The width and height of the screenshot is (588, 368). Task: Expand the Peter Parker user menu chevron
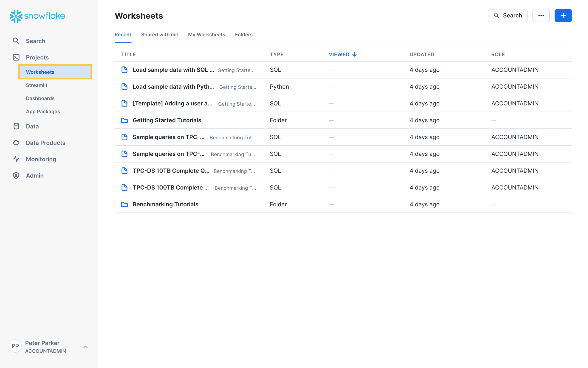coord(85,347)
